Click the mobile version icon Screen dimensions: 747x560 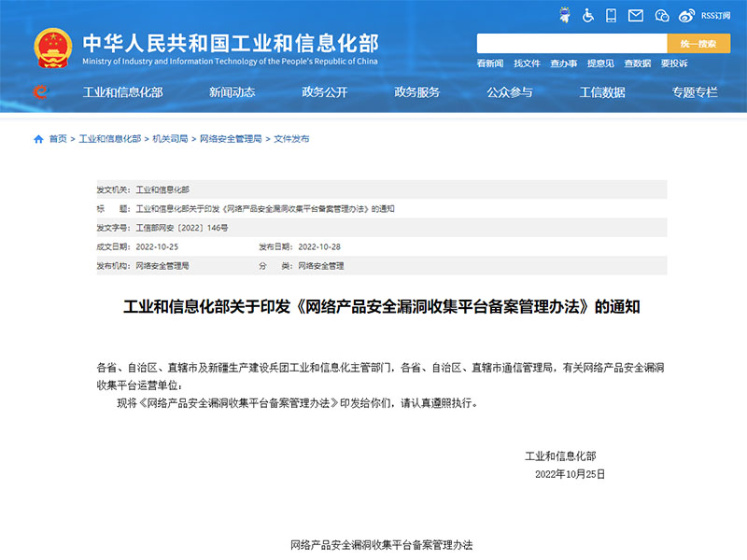(x=610, y=13)
